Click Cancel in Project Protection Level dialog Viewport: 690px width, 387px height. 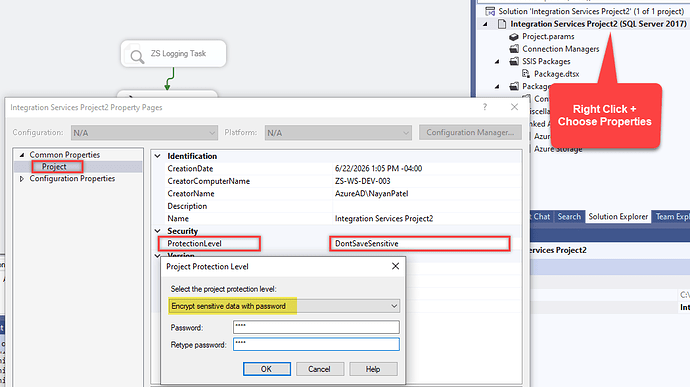click(x=319, y=369)
